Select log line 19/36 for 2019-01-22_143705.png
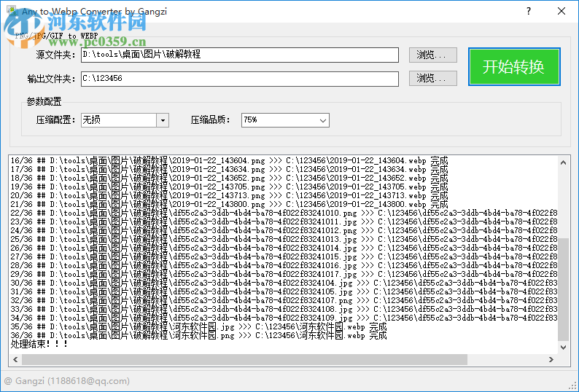 pos(229,187)
